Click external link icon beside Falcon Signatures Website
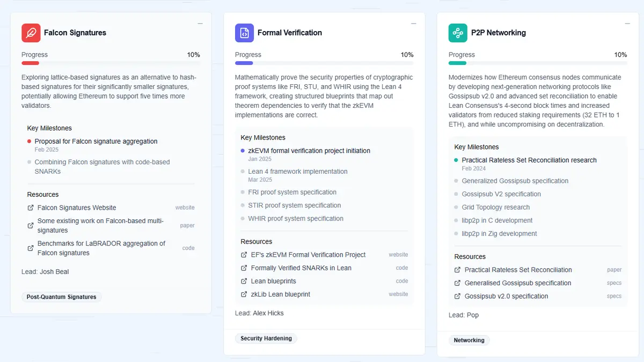Image resolution: width=644 pixels, height=362 pixels. [31, 208]
